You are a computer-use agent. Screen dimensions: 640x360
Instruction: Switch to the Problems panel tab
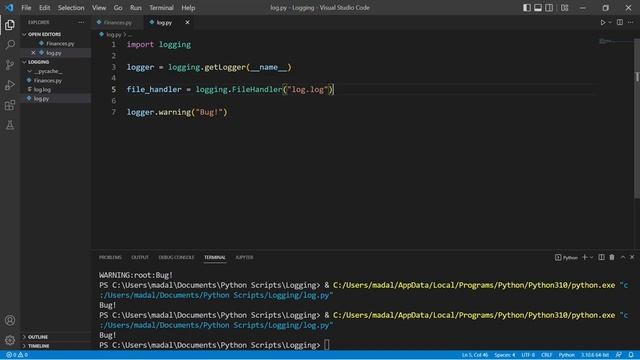pos(110,258)
